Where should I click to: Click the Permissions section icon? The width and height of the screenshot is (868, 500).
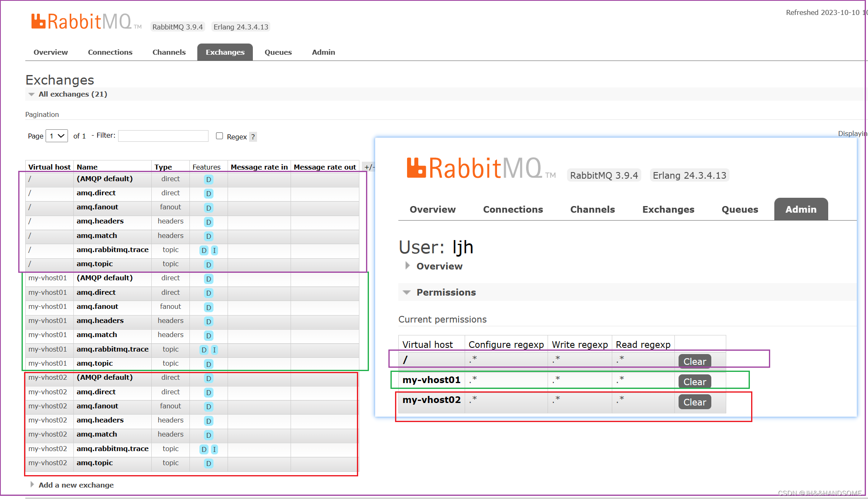point(408,292)
